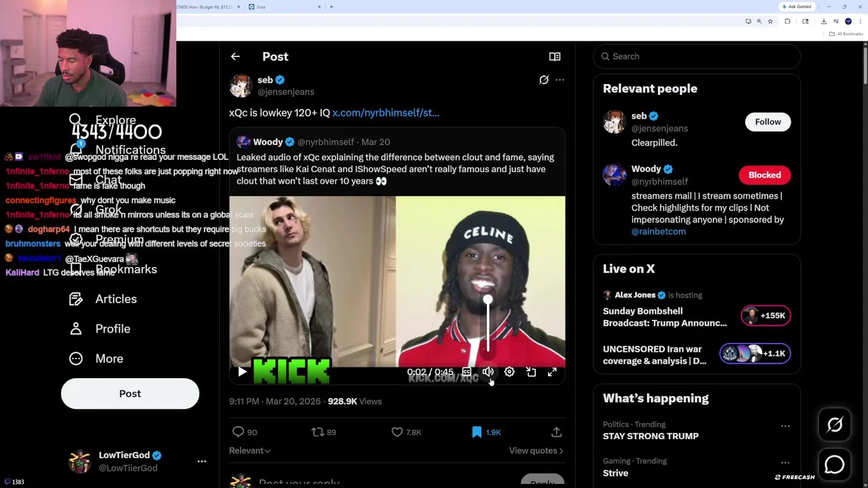This screenshot has width=868, height=488.
Task: Reply via the comment icon showing 90
Action: point(244,432)
